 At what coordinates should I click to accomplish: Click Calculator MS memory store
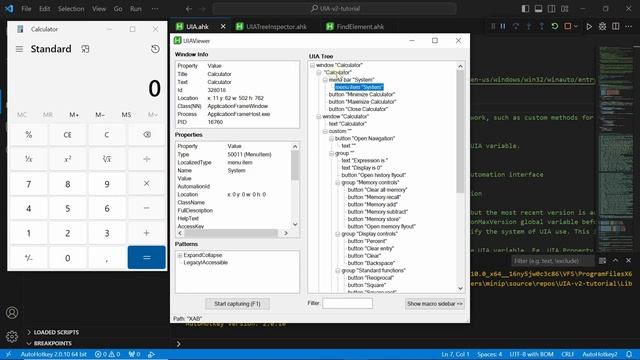(126, 115)
